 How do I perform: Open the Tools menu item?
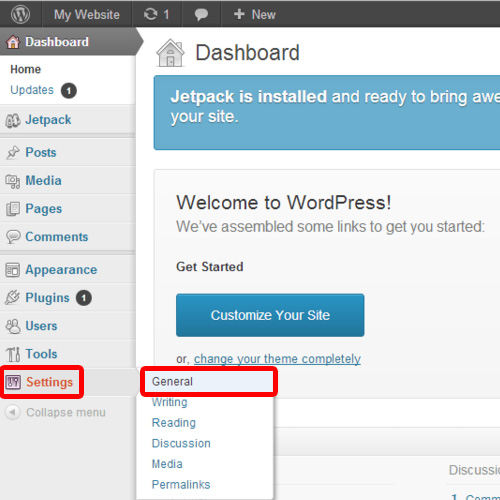(x=41, y=354)
